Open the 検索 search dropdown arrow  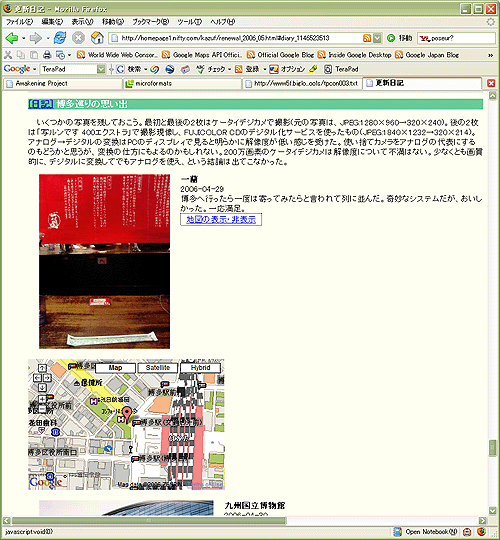click(145, 69)
